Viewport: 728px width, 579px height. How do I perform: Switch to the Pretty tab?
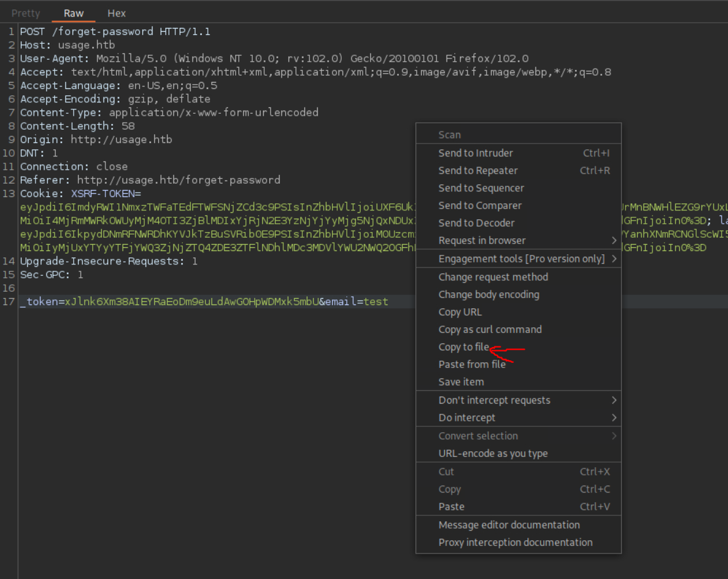point(25,13)
